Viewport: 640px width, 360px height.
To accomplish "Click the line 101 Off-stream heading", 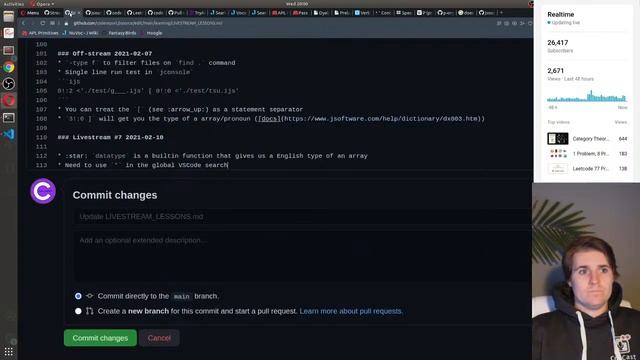I will [104, 53].
